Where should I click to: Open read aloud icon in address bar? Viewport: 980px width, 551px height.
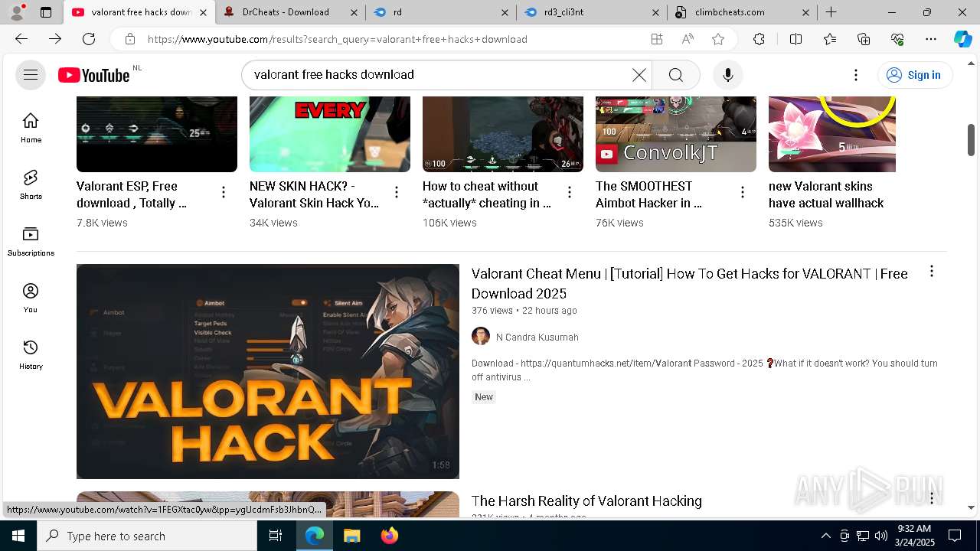[688, 39]
